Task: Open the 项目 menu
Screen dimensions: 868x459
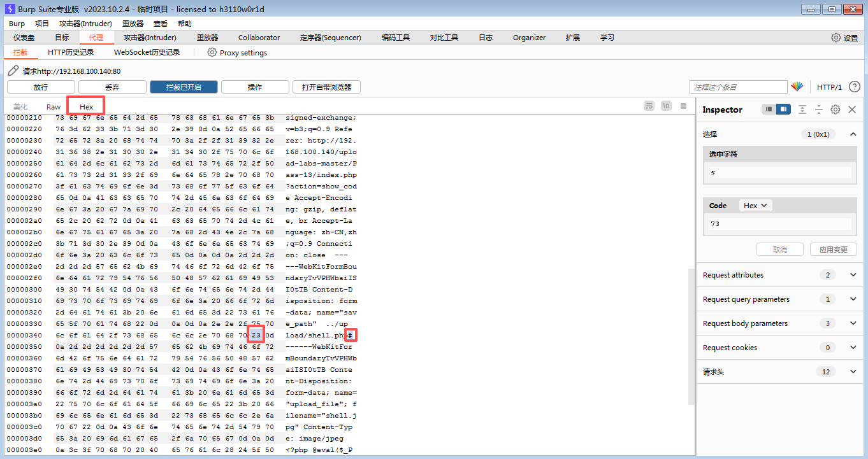Action: pyautogui.click(x=42, y=24)
